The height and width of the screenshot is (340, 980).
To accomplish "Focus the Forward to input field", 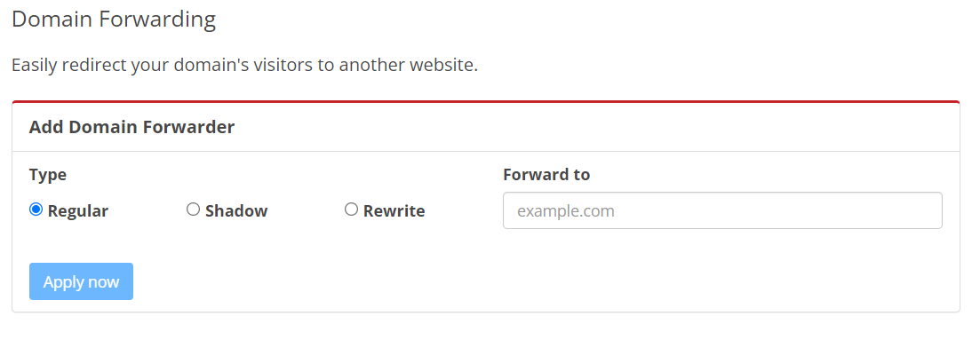I will [722, 210].
